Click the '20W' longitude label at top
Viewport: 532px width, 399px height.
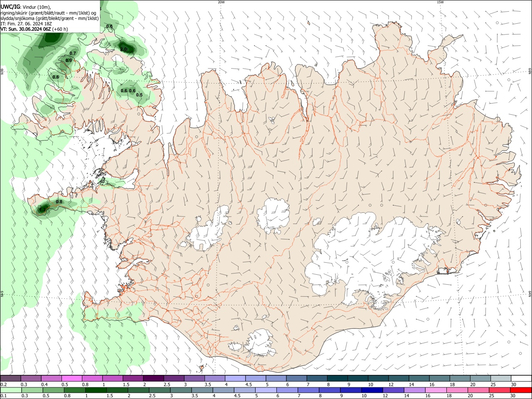pos(221,2)
